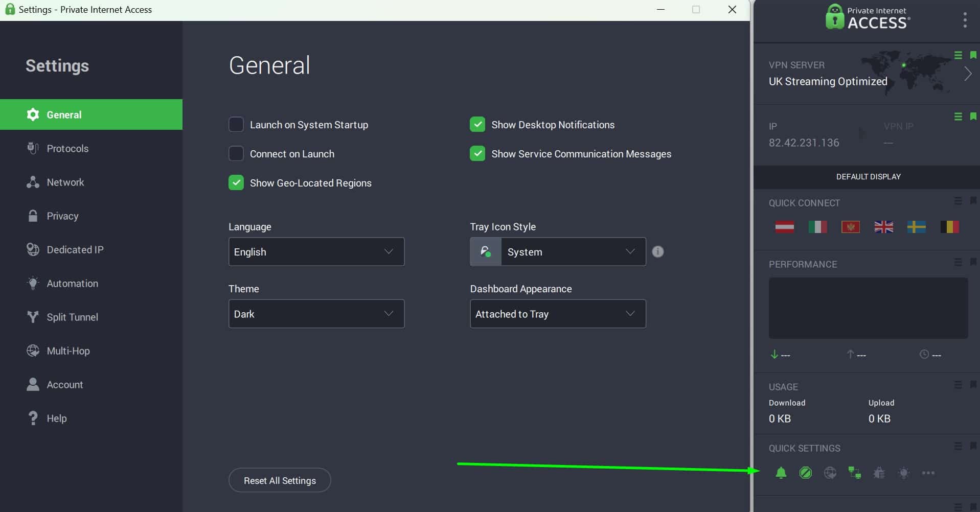
Task: Click reorder handle on Performance tile
Action: 958,262
